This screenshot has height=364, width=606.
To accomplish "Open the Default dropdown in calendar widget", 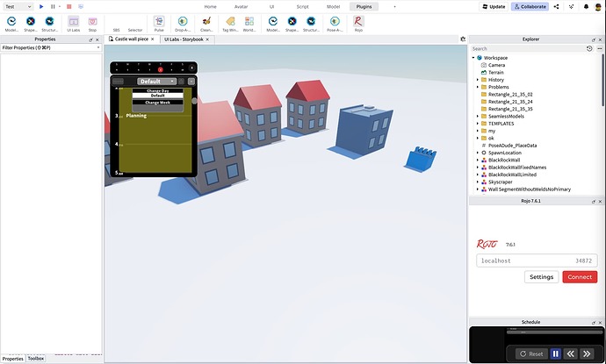I will [x=156, y=81].
